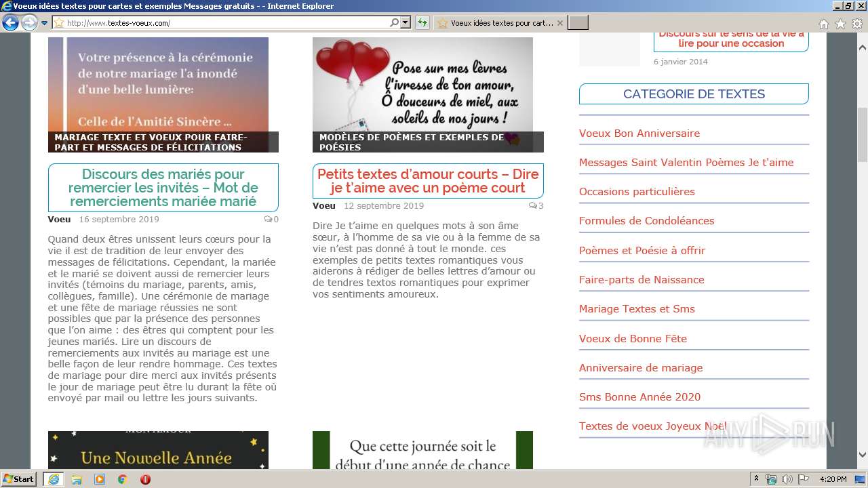Click Internet Explorer taskbar icon
Viewport: 868px width, 488px height.
coord(54,479)
